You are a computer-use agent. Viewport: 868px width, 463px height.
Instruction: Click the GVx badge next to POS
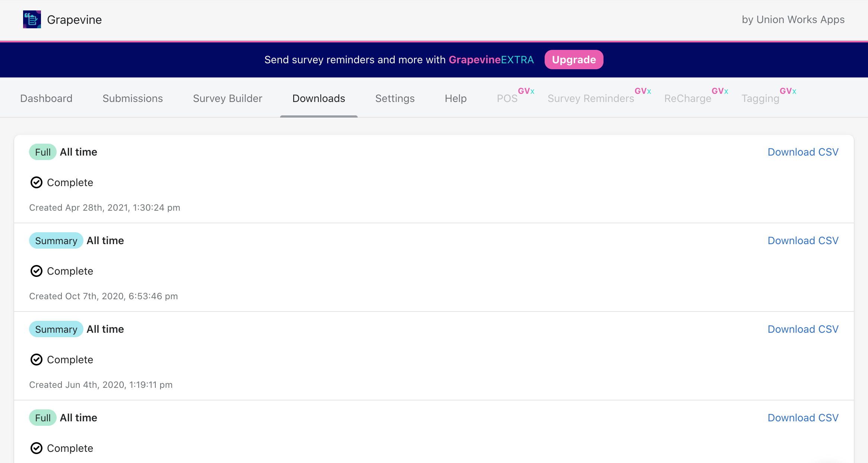click(526, 91)
